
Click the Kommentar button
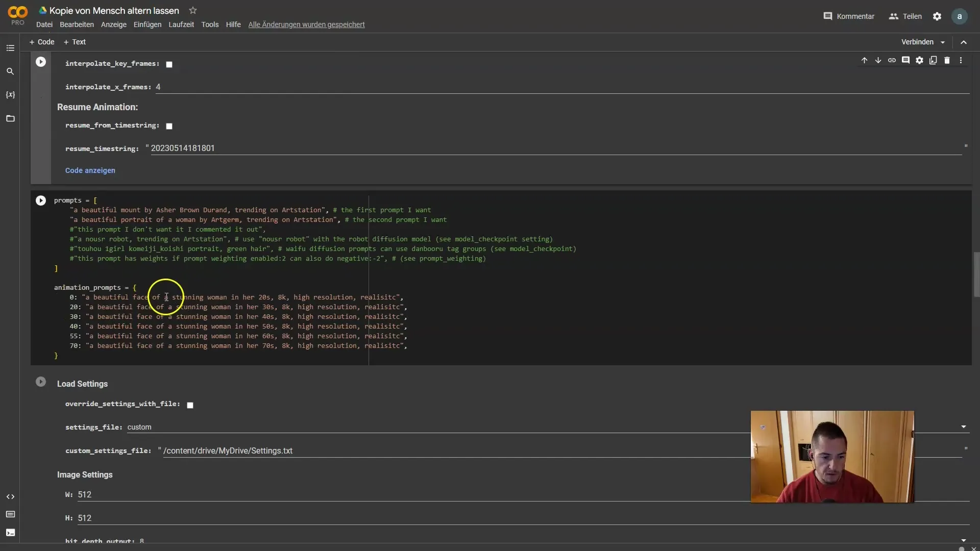pyautogui.click(x=849, y=16)
